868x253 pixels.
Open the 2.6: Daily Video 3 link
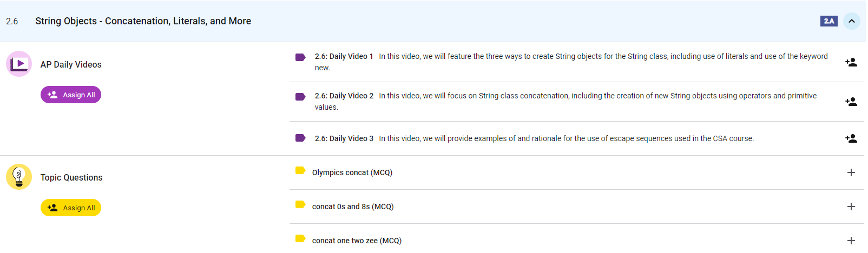(x=344, y=138)
